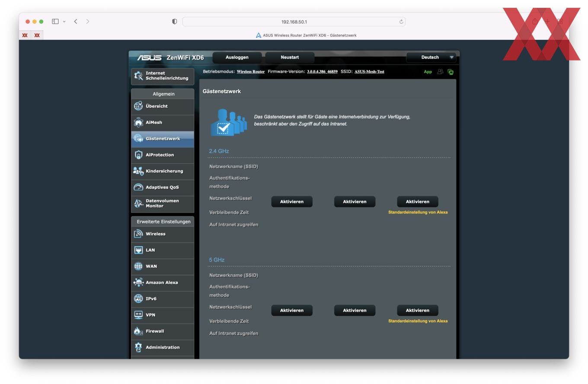Screen dimensions: 588x384
Task: Open the WAN settings page
Action: coord(163,267)
